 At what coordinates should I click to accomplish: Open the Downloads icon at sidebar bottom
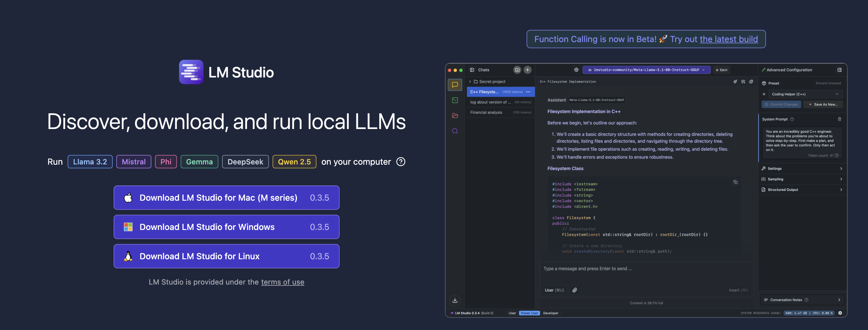point(454,300)
